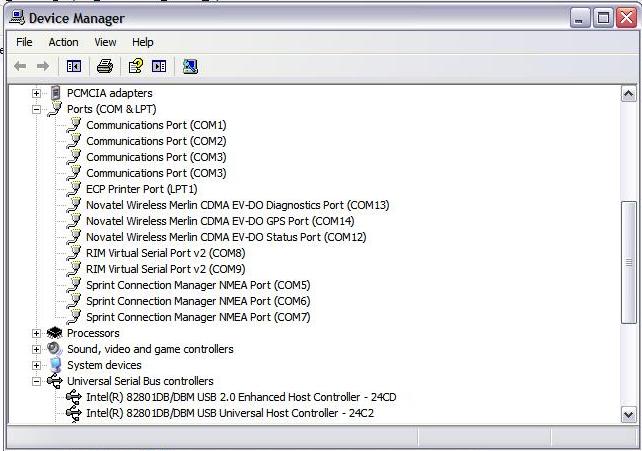Image resolution: width=642 pixels, height=451 pixels.
Task: Select Sprint Connection Manager NMEA Port (COM6)
Action: [198, 300]
